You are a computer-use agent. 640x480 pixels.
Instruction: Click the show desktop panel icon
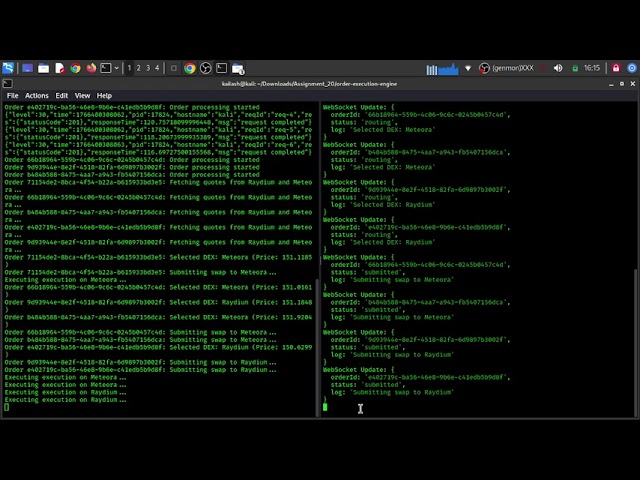(x=27, y=68)
